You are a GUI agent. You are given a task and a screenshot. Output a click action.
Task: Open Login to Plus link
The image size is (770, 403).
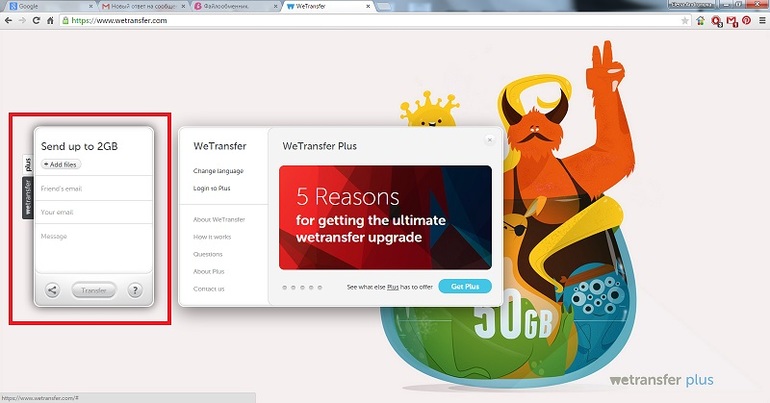click(212, 188)
